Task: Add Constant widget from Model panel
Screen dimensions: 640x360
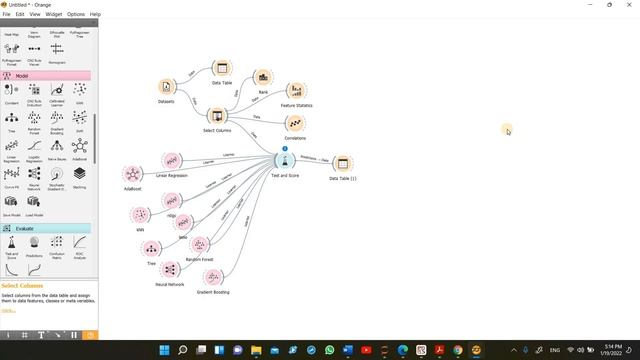Action: coord(11,94)
